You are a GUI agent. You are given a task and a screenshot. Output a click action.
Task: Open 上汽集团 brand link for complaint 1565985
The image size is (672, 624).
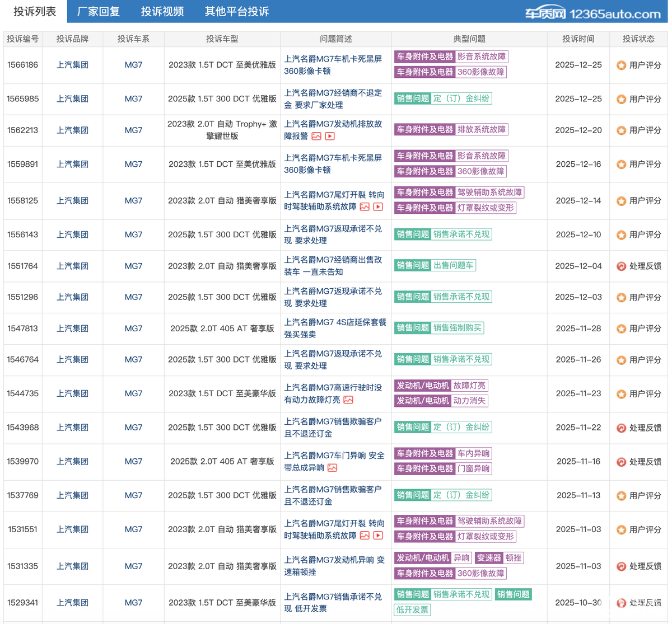coord(72,98)
